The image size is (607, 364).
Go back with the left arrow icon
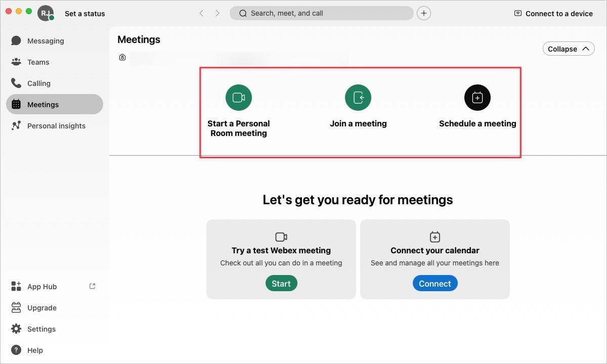201,14
